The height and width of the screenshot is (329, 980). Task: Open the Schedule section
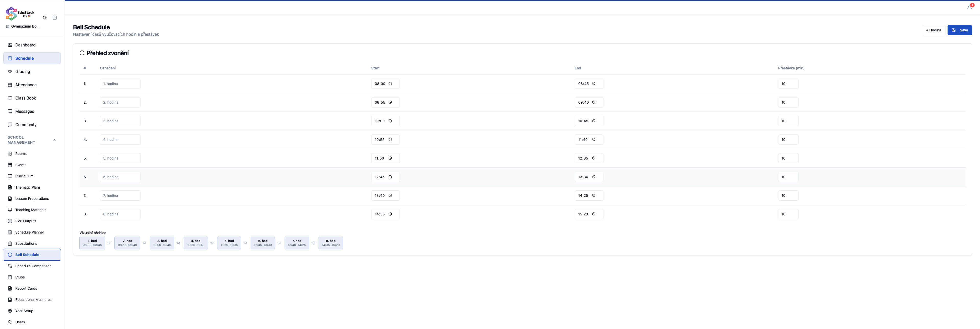32,58
